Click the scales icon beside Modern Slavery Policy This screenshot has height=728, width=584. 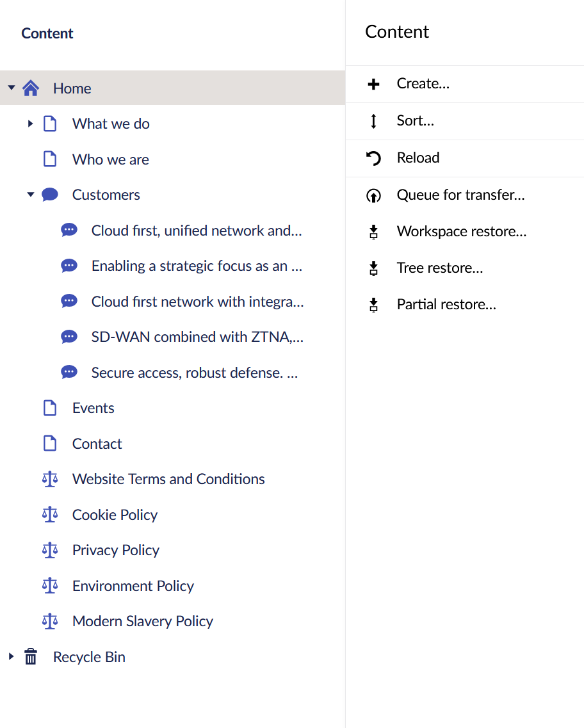coord(50,620)
